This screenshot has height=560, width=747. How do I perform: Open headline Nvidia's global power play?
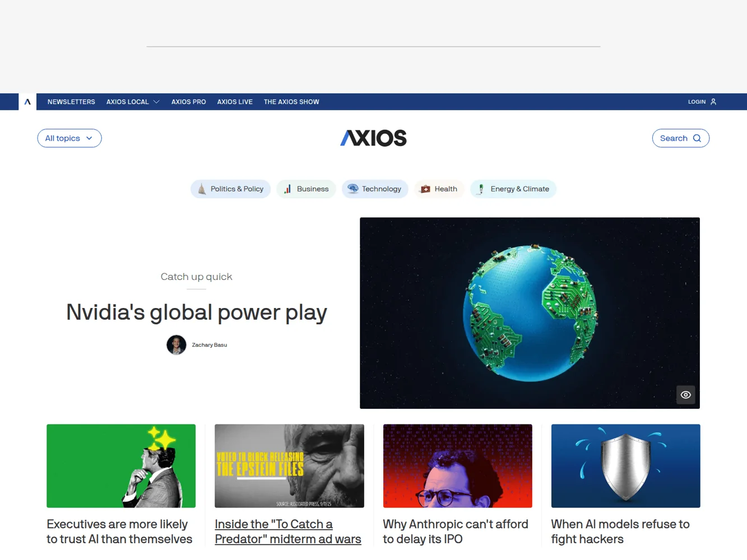197,312
